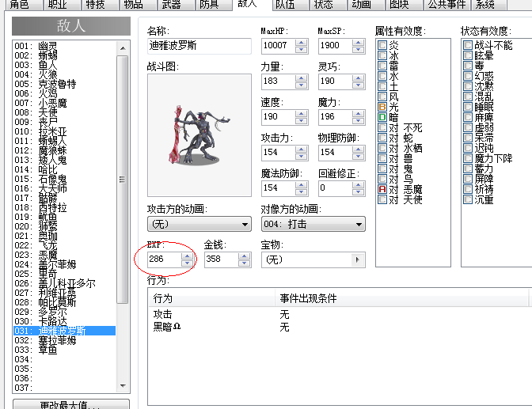Click the enemy list scrollbar thumb
Viewport: 532px width, 409px height.
coord(123,180)
